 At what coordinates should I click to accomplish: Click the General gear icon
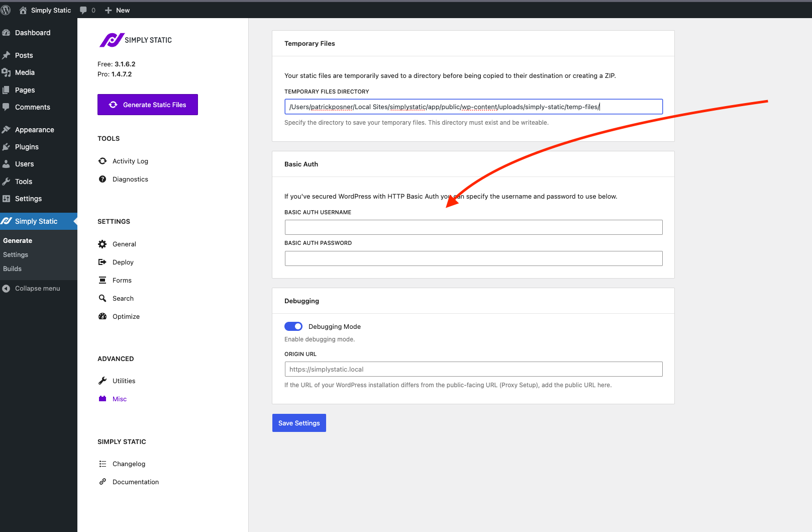click(103, 244)
